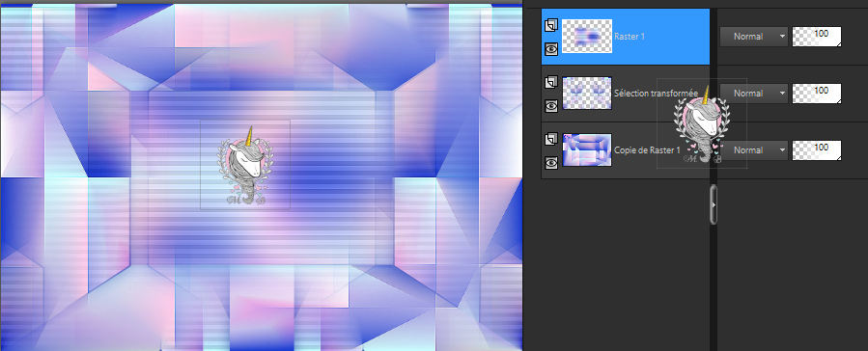Collapse the layers panel with the splitter arrow

click(714, 204)
